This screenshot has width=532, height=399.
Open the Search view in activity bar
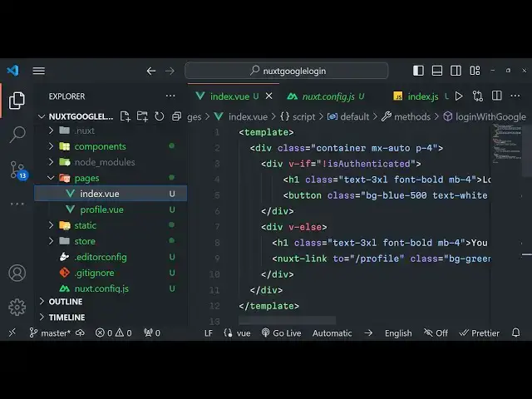pos(17,135)
